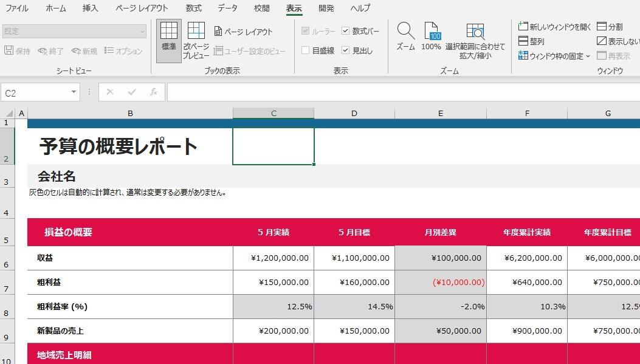Viewport: 640px width, 364px height.
Task: Click 選択範囲に合わせて拡大/縮小 icon
Action: coord(475,40)
